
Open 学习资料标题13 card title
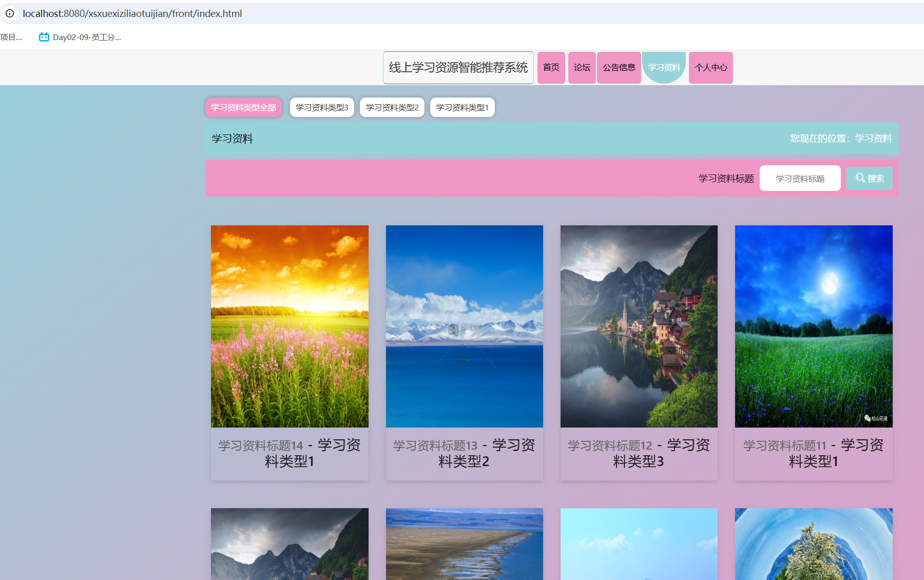(465, 453)
